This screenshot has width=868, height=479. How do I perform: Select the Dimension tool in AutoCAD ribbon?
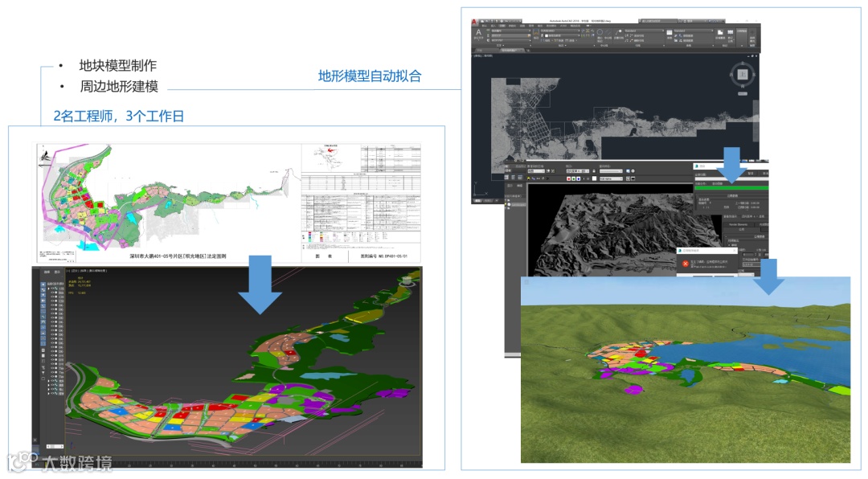pos(536,34)
